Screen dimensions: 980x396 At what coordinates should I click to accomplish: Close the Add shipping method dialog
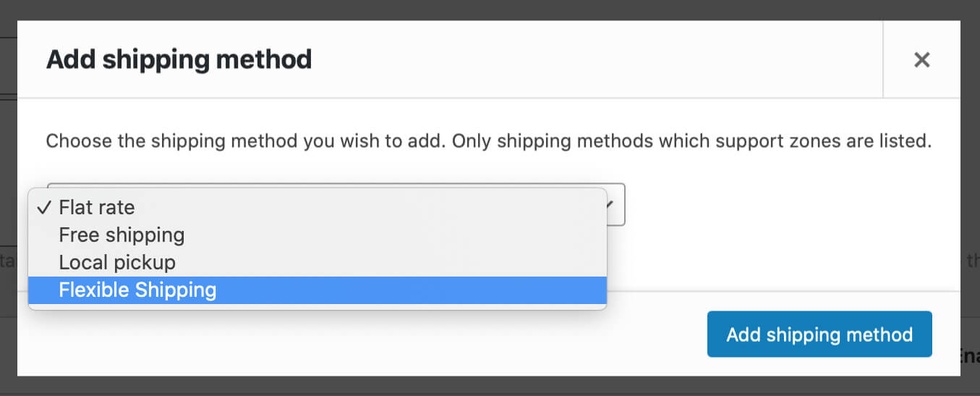tap(921, 59)
